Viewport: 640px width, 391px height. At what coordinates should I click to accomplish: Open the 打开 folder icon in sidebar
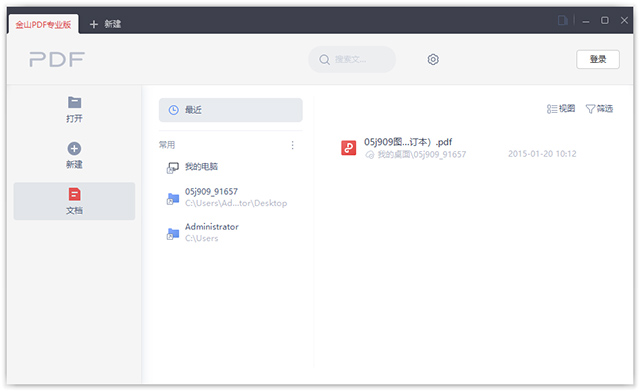pyautogui.click(x=74, y=102)
